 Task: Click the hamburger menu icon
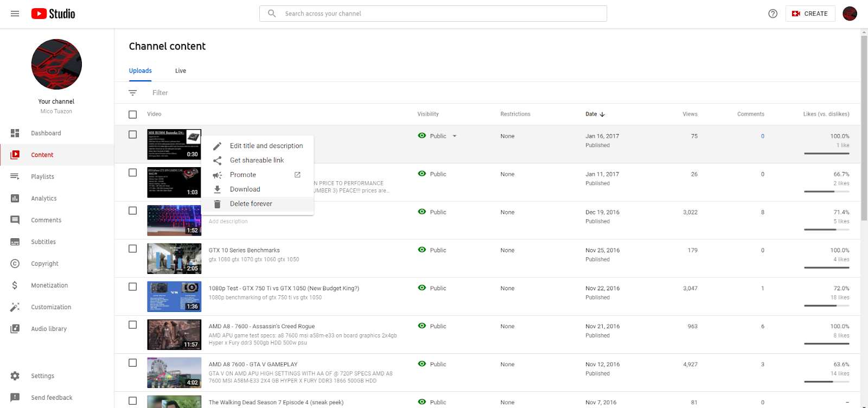(15, 14)
